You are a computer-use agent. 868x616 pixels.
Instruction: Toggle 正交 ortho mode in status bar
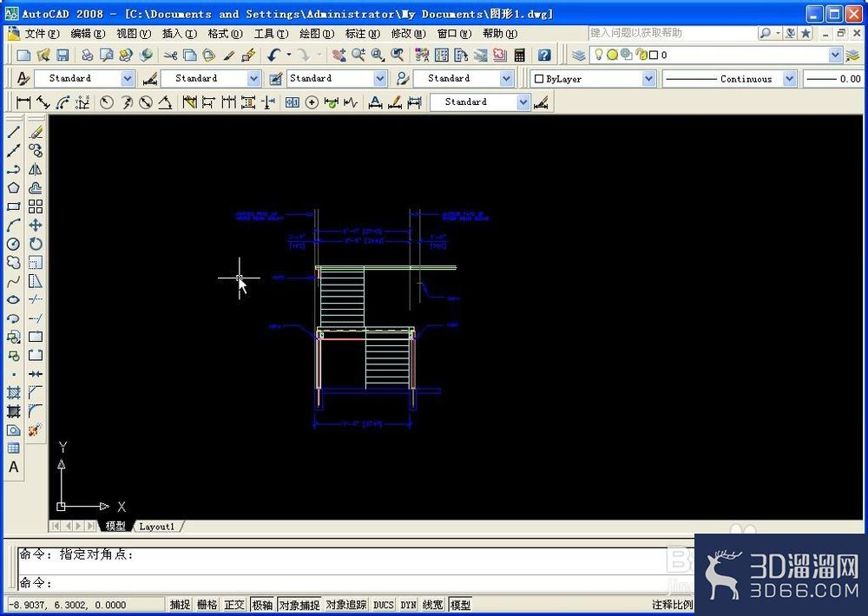pos(234,605)
